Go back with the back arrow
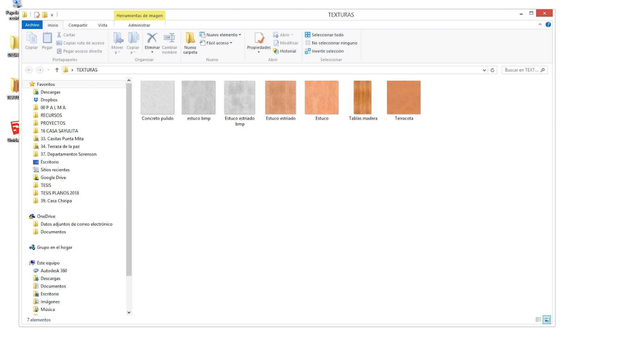644x362 pixels. click(29, 70)
